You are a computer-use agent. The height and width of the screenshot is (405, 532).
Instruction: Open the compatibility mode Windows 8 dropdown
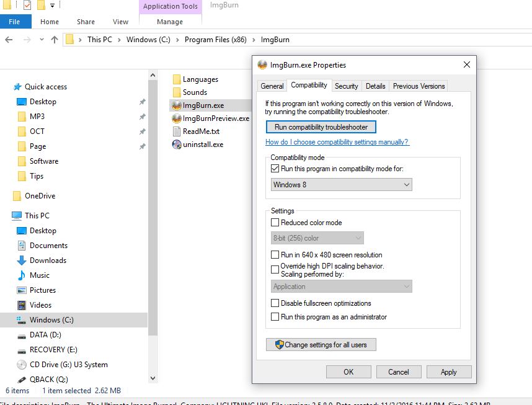point(406,185)
